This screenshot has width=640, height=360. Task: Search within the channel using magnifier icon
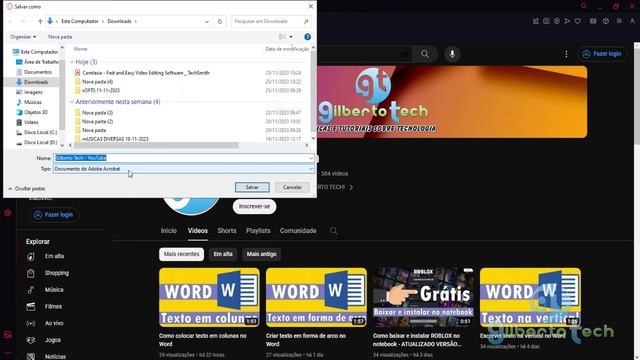point(333,231)
